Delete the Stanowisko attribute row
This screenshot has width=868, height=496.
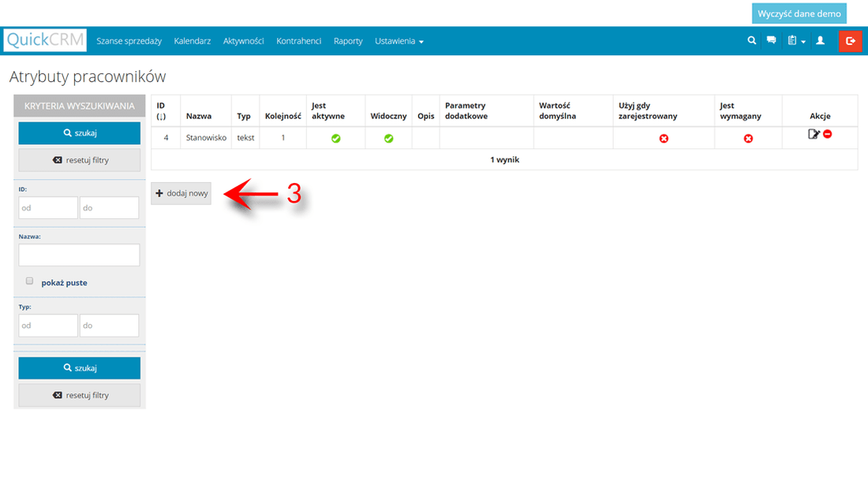pos(828,134)
